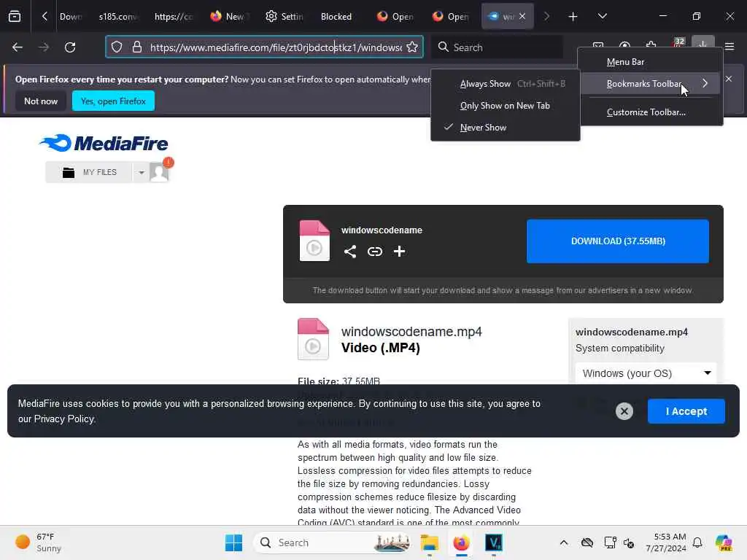The image size is (747, 560).
Task: Click the windowscodename.mp4 file type icon
Action: point(313,339)
